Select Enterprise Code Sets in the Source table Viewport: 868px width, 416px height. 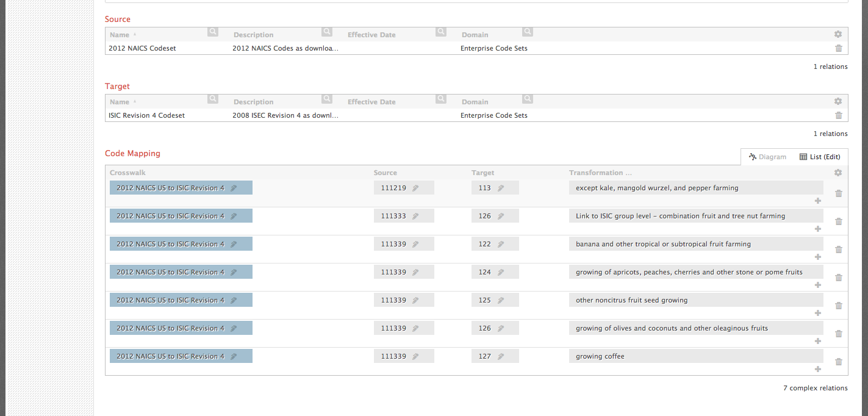(x=494, y=48)
